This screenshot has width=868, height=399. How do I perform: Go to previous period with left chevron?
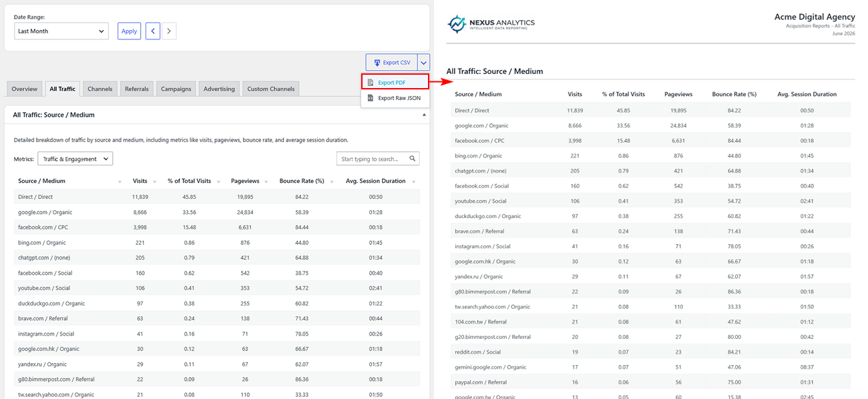[x=153, y=31]
